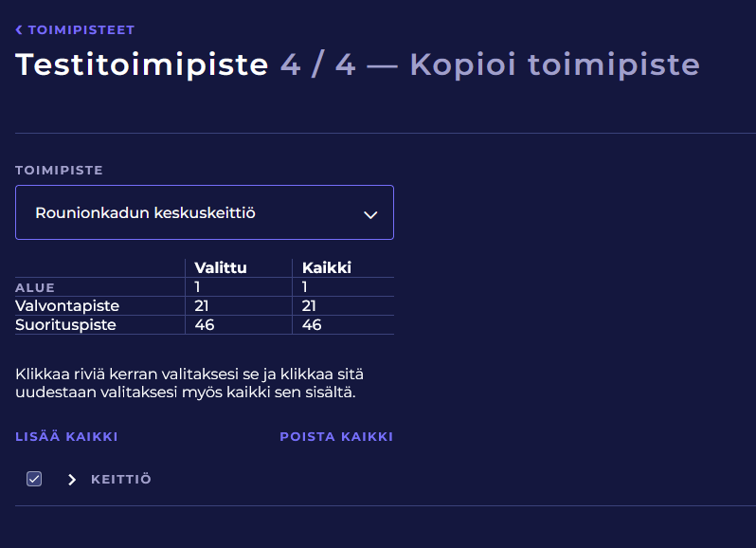Viewport: 756px width, 548px height.
Task: Expand the Keittiö row chevron
Action: coord(72,480)
